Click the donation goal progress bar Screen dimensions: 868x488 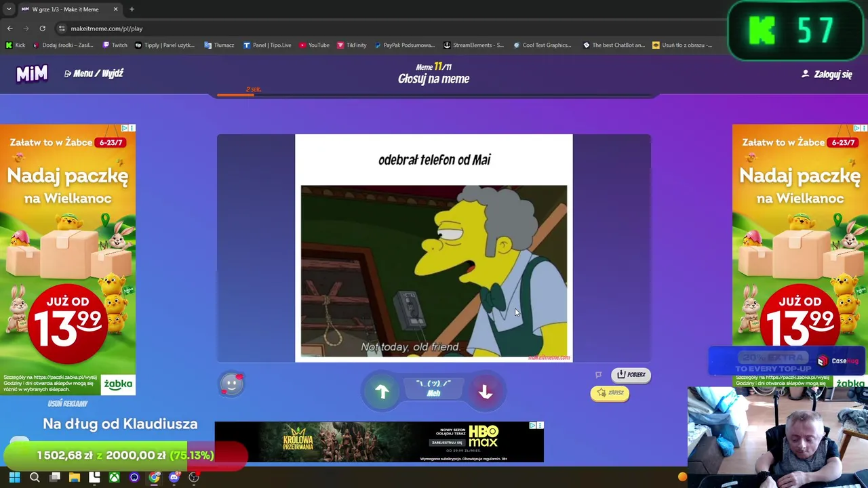coord(125,455)
